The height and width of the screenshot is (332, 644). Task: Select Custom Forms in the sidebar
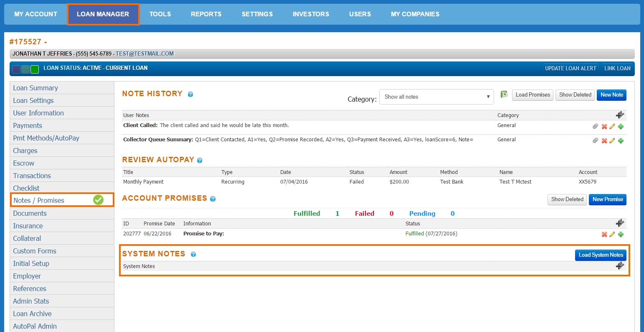pyautogui.click(x=62, y=251)
